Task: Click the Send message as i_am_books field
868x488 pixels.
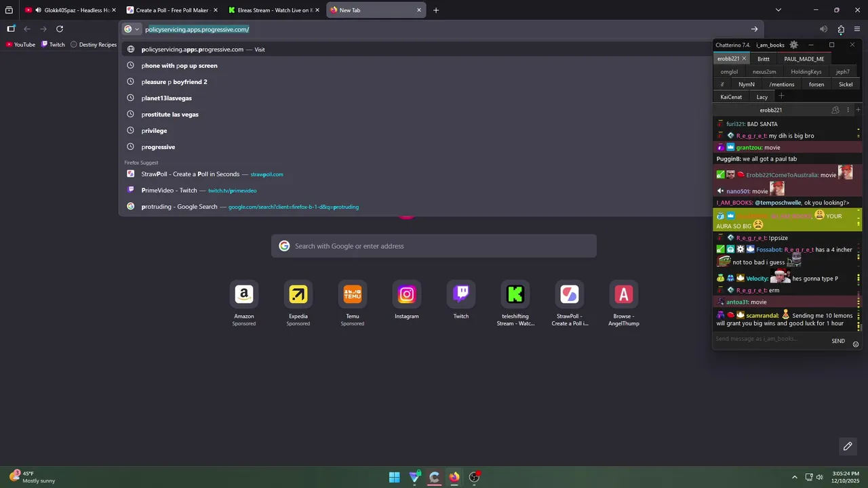Action: point(770,339)
